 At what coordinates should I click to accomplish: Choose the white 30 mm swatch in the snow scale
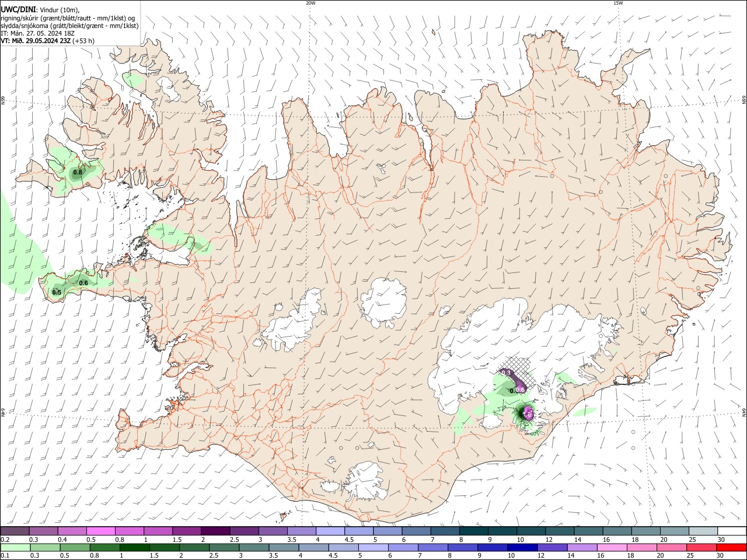[x=732, y=531]
